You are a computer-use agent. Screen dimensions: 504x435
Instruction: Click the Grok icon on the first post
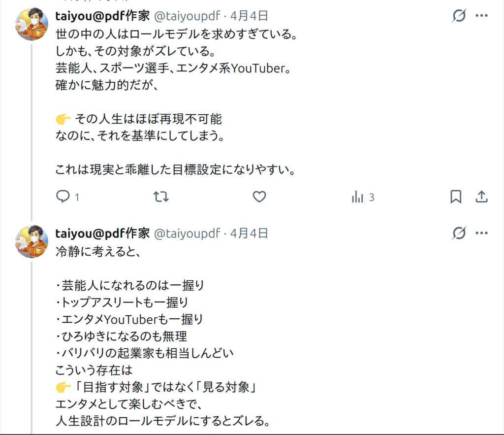tap(459, 16)
